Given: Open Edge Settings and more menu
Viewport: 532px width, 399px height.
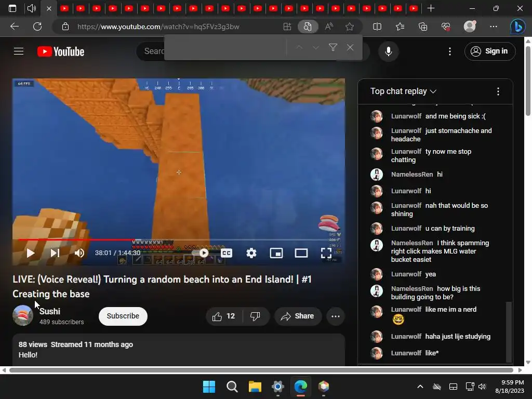Looking at the screenshot, I should point(494,26).
